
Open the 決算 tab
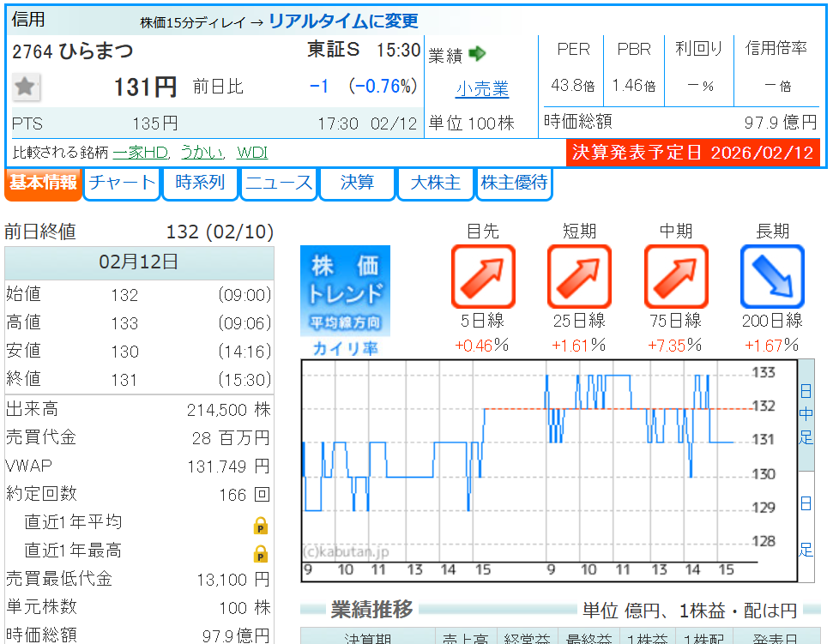[357, 184]
